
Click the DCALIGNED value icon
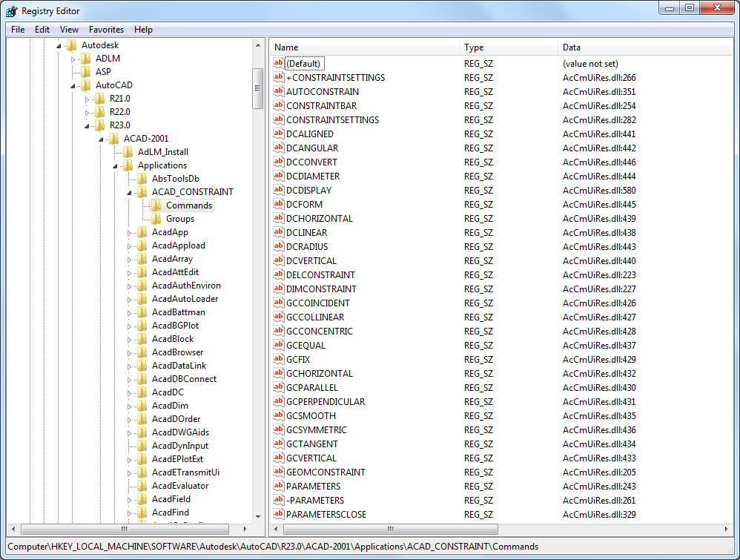pos(279,134)
